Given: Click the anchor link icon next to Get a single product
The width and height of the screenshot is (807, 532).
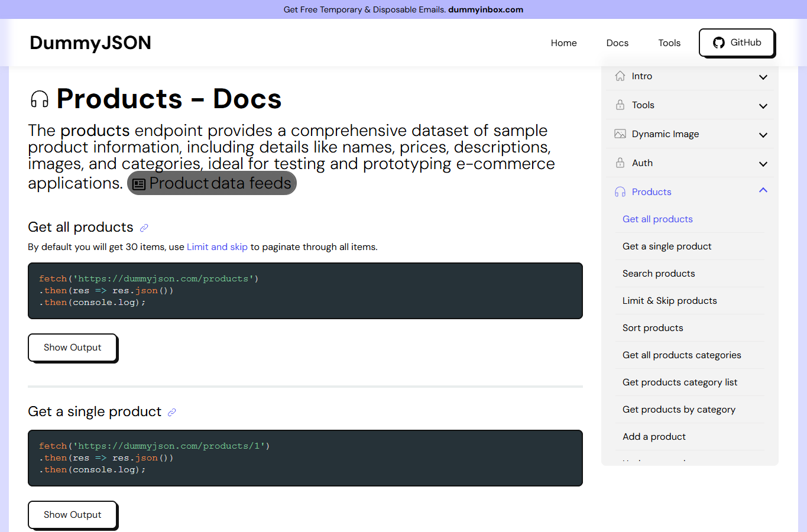Looking at the screenshot, I should (171, 412).
